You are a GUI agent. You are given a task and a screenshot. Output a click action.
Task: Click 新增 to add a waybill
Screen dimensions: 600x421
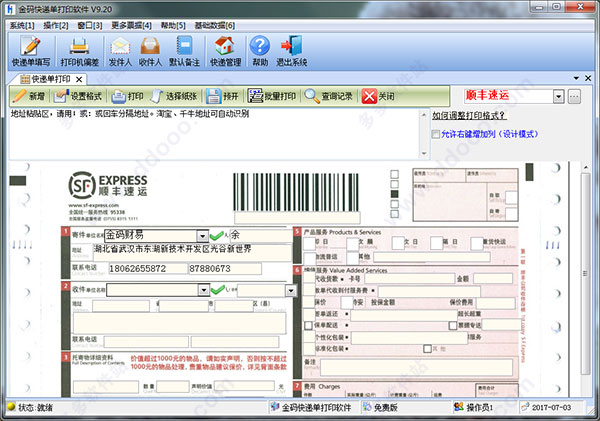29,96
